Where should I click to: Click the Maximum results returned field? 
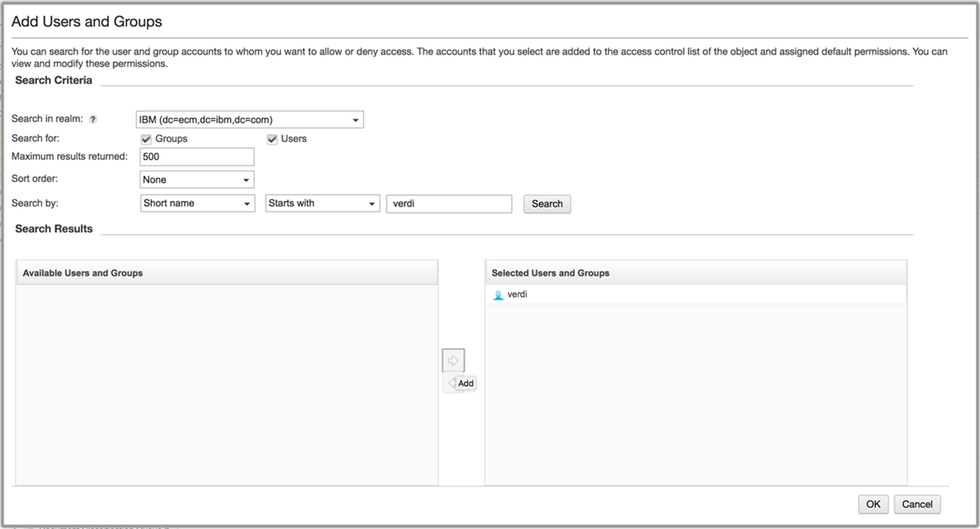(196, 156)
